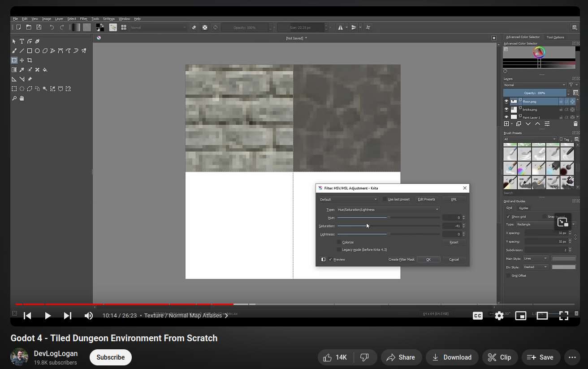This screenshot has width=588, height=369.
Task: Click OK in HSV/HSL Adjustment dialog
Action: coord(428,259)
